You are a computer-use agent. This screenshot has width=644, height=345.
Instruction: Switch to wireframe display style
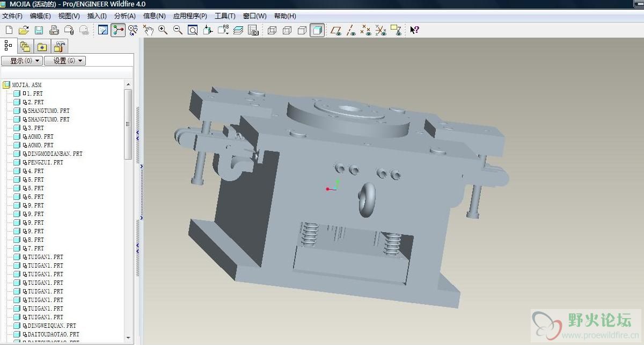point(272,30)
